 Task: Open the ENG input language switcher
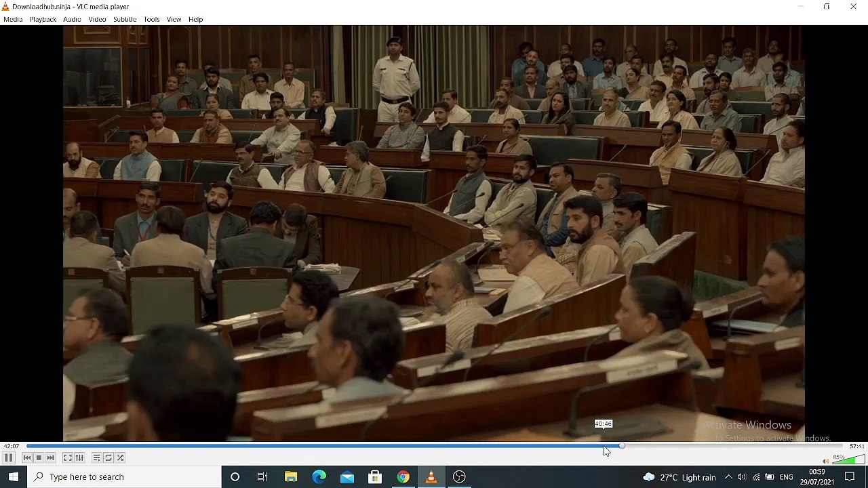pos(787,477)
